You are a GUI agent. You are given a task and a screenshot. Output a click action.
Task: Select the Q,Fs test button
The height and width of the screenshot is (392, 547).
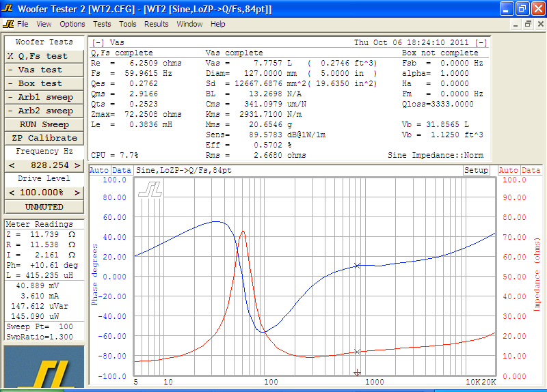coord(44,56)
